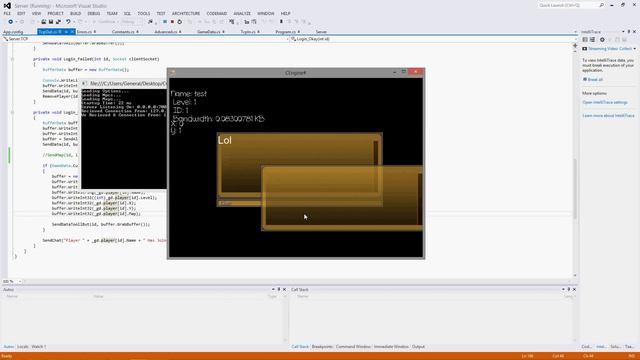Open the BUILD menu

coord(76,13)
